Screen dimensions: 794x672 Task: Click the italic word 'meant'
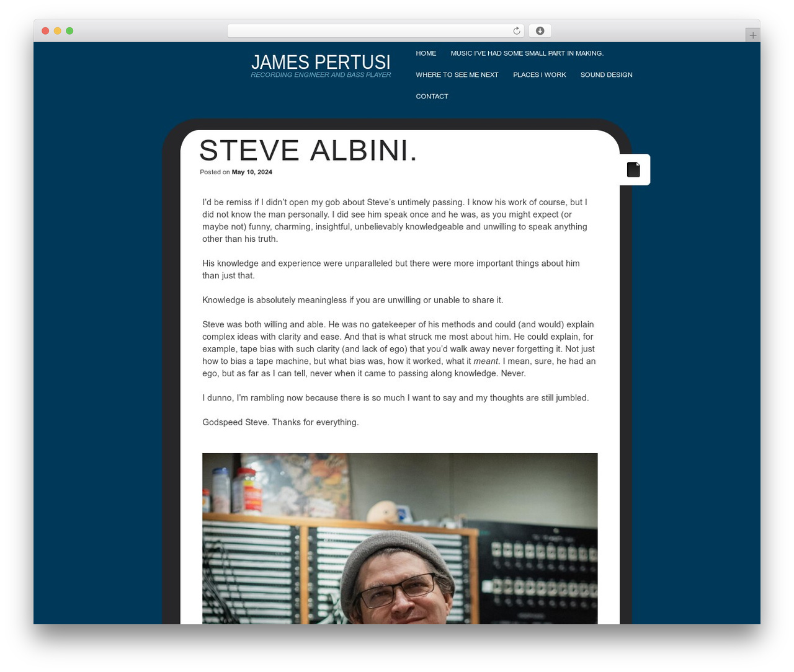click(486, 361)
